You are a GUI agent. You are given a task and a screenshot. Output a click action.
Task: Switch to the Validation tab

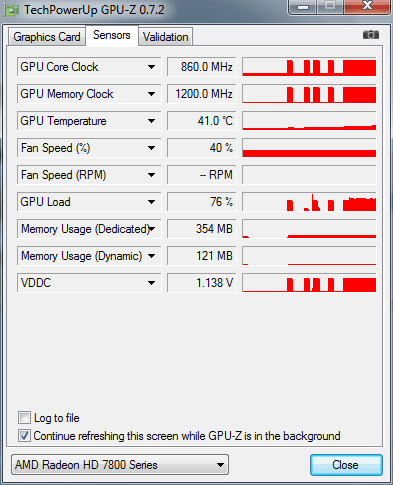click(166, 37)
